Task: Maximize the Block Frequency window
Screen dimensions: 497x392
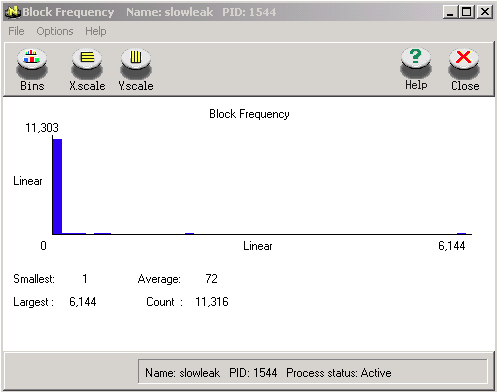Action: (467, 12)
